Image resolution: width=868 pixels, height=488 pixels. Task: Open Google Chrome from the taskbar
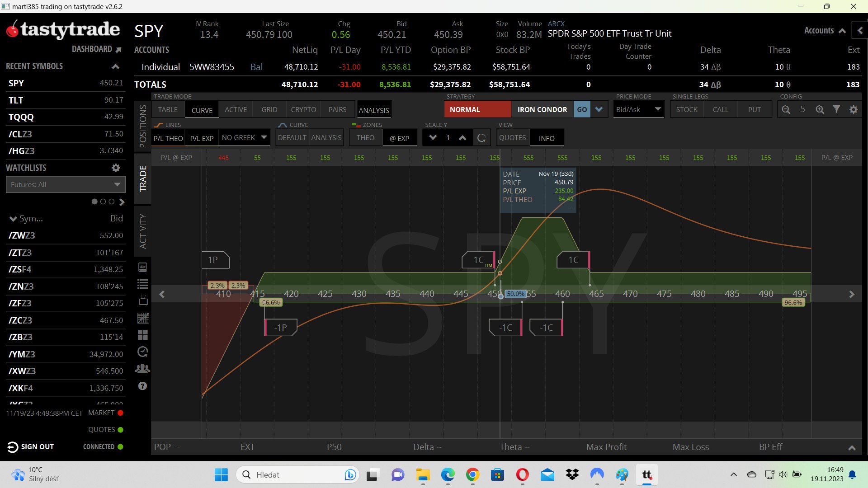[472, 475]
